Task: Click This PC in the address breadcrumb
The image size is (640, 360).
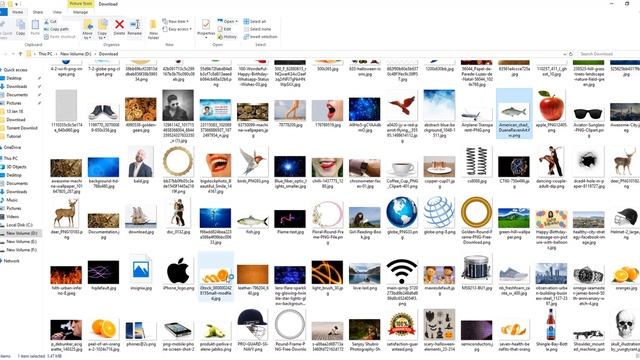Action: [x=45, y=54]
